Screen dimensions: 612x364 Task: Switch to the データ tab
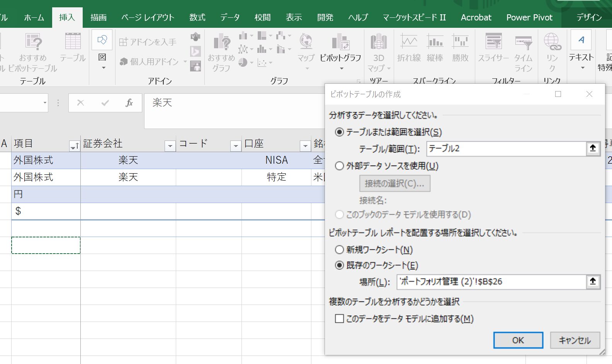point(230,17)
